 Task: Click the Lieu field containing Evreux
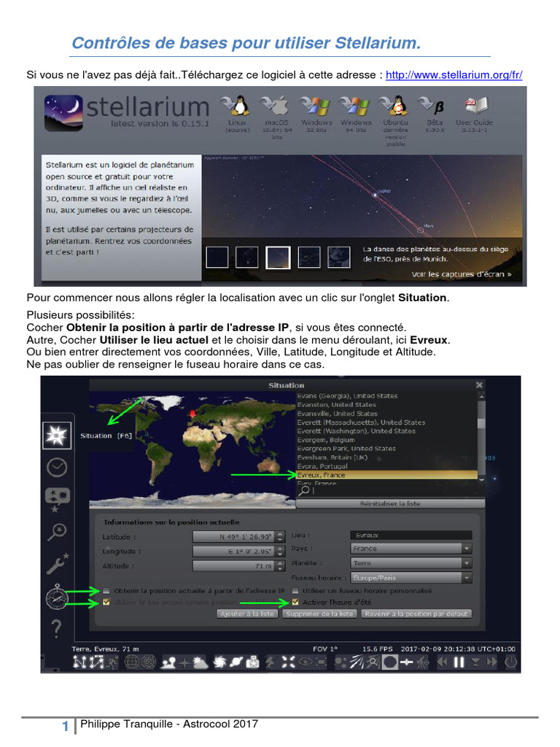click(411, 535)
